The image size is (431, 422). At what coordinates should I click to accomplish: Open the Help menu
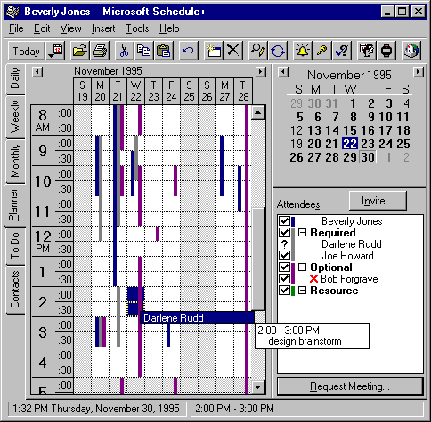pyautogui.click(x=169, y=29)
